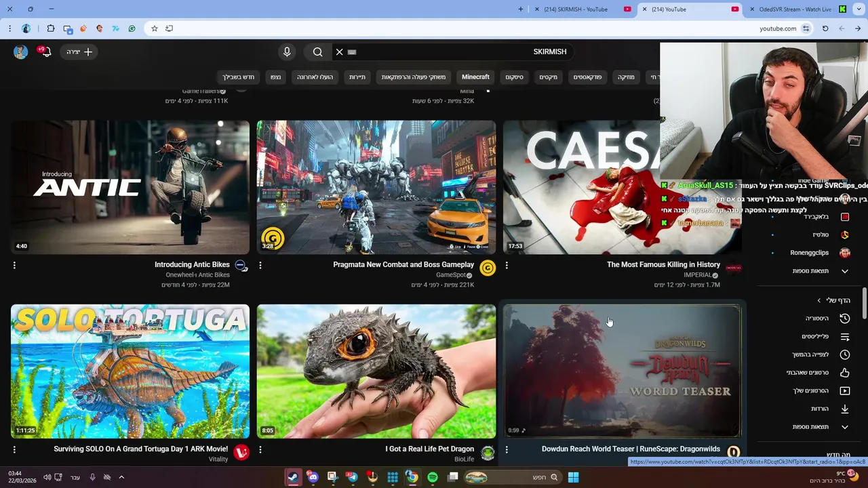
Task: Open YouTube notifications bell
Action: click(x=45, y=52)
